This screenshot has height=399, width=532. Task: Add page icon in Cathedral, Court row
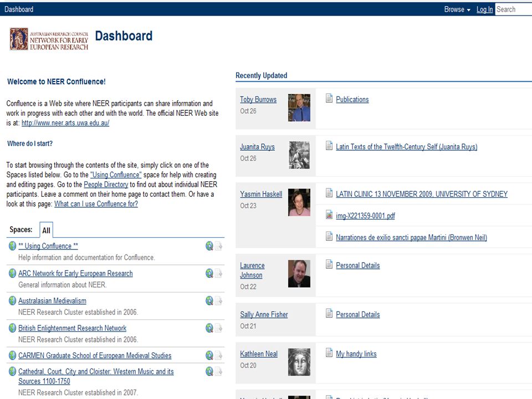pyautogui.click(x=218, y=371)
